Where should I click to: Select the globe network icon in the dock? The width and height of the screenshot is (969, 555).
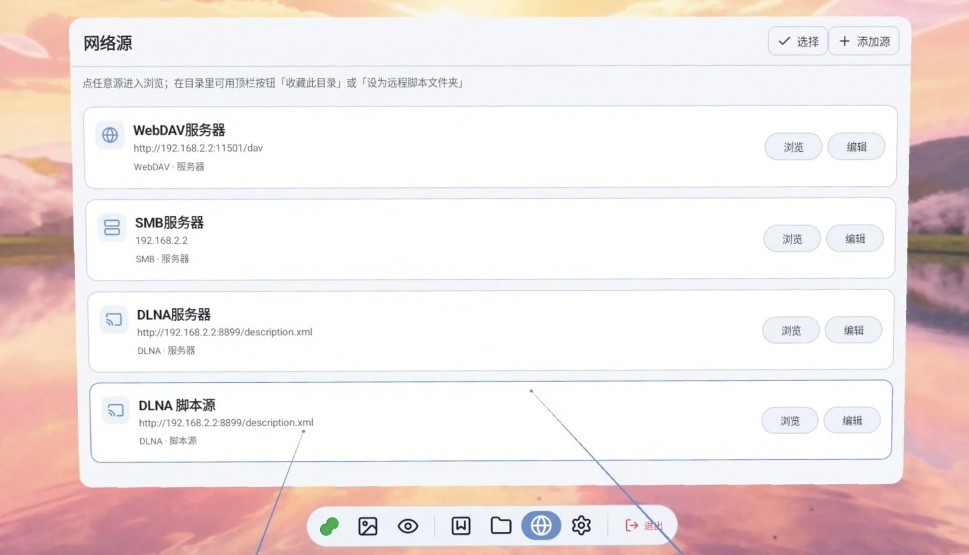click(541, 525)
